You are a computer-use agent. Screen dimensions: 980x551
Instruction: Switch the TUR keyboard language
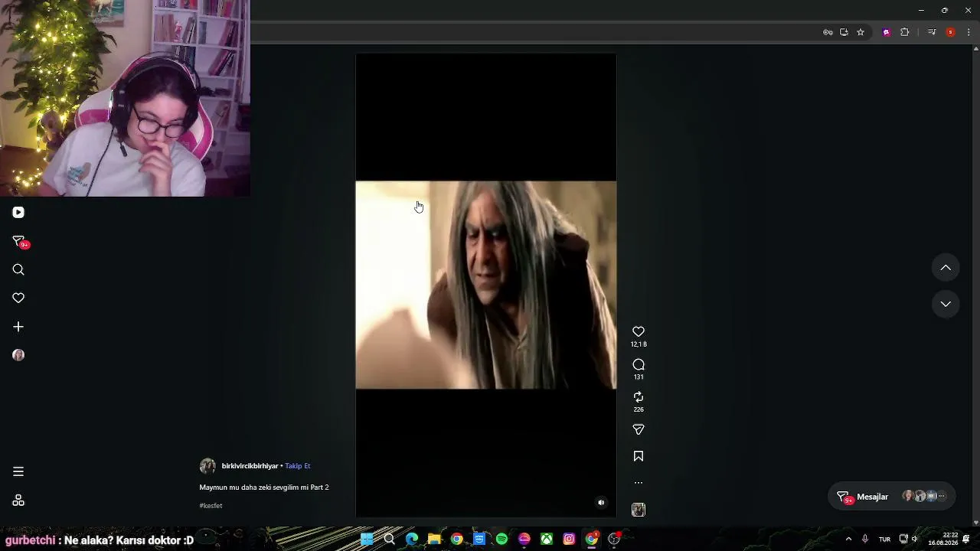pos(884,540)
